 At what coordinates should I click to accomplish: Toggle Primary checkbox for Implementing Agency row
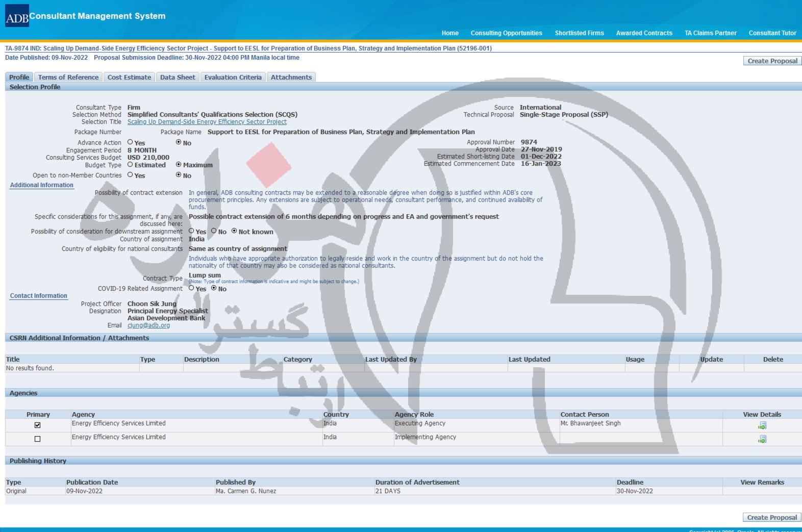(37, 439)
